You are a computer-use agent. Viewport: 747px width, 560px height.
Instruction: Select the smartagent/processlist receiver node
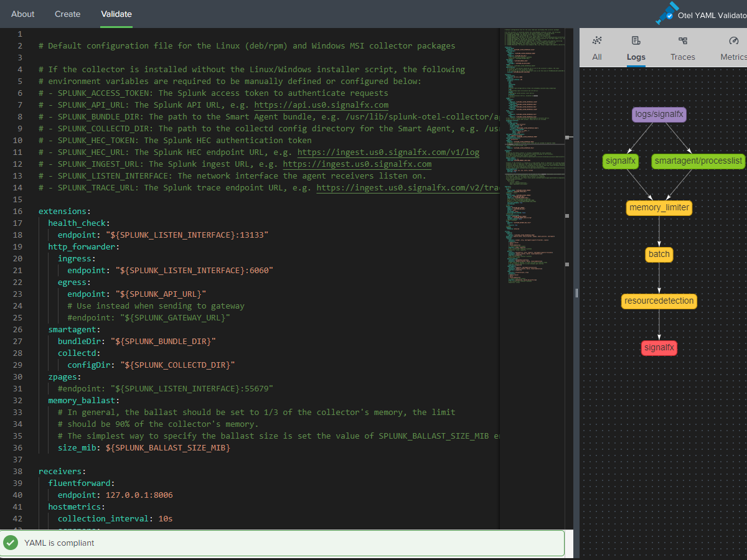click(698, 161)
